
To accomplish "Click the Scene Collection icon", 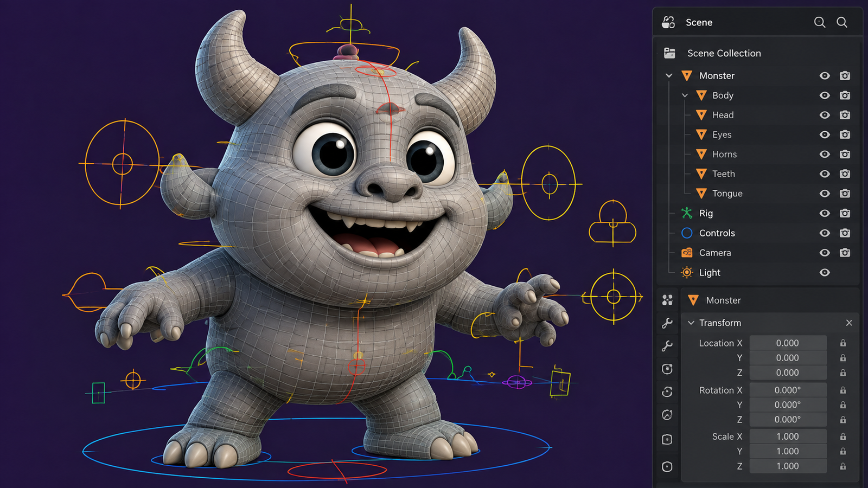I will pos(669,53).
